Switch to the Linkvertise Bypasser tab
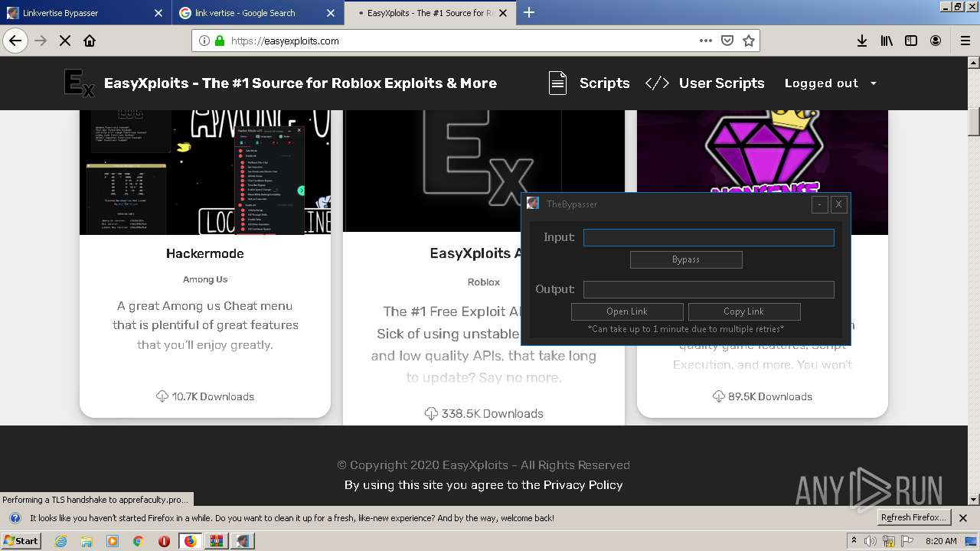The width and height of the screenshot is (980, 551). click(84, 13)
